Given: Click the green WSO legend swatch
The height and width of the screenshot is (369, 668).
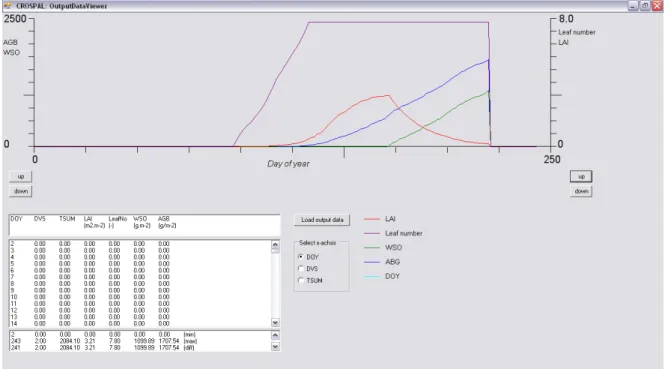Looking at the screenshot, I should 372,248.
